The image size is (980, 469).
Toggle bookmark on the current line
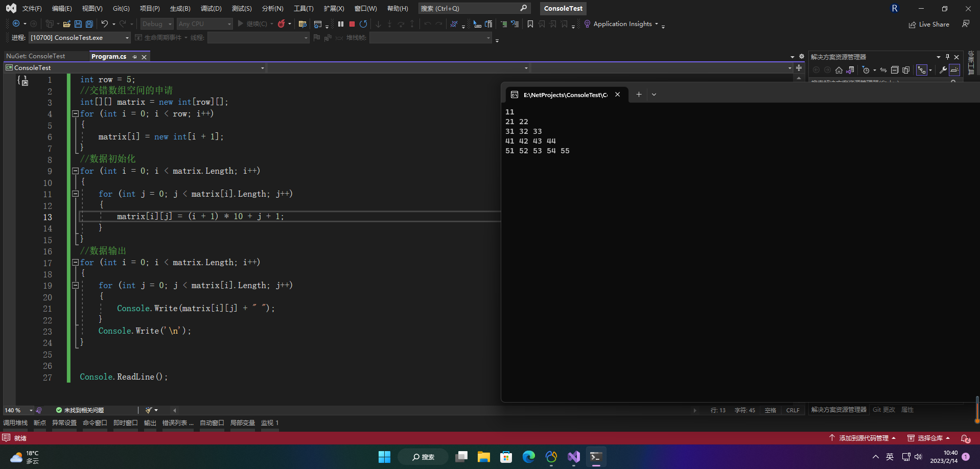pyautogui.click(x=530, y=24)
